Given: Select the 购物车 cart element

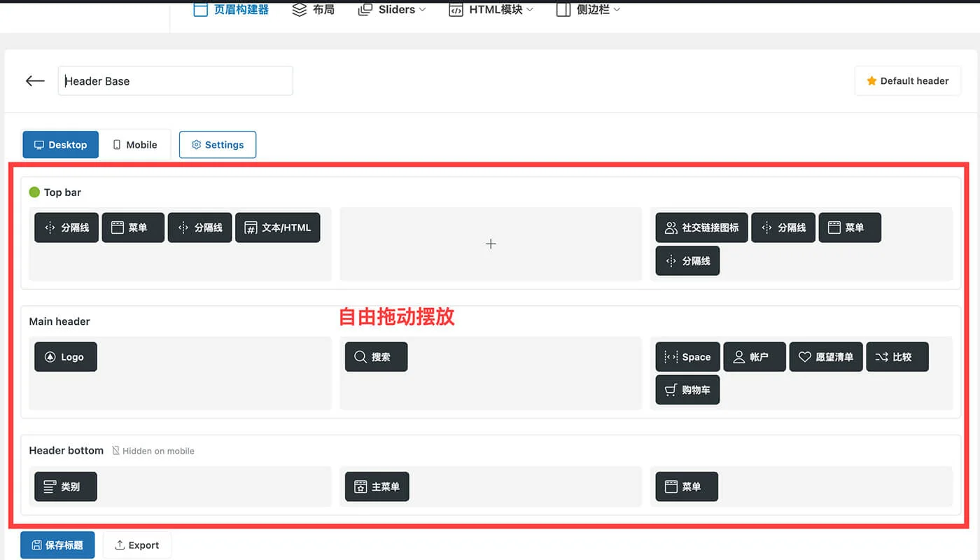Looking at the screenshot, I should (687, 390).
